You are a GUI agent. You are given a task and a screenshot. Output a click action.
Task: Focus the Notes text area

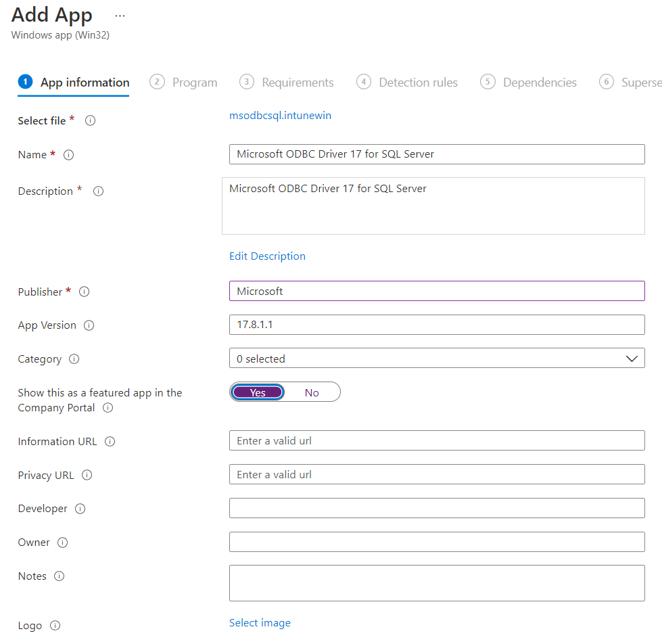click(x=437, y=582)
